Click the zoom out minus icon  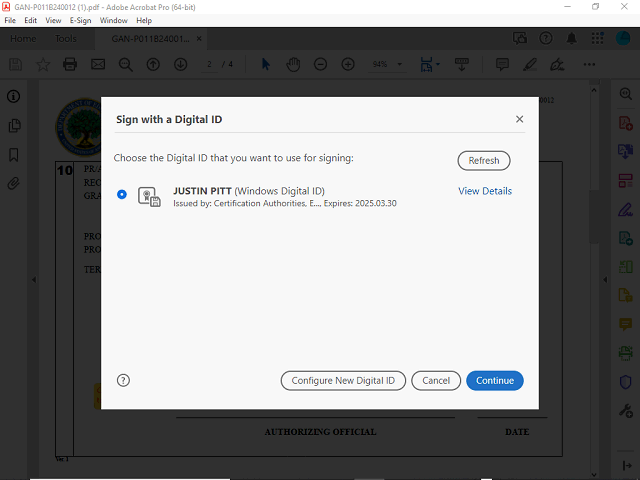[x=320, y=64]
